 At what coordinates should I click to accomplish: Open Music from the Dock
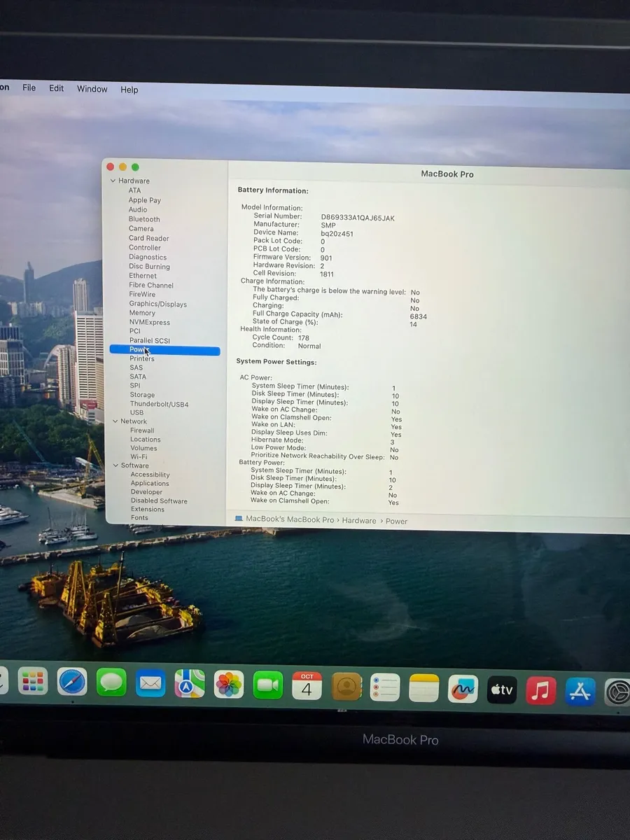[540, 690]
